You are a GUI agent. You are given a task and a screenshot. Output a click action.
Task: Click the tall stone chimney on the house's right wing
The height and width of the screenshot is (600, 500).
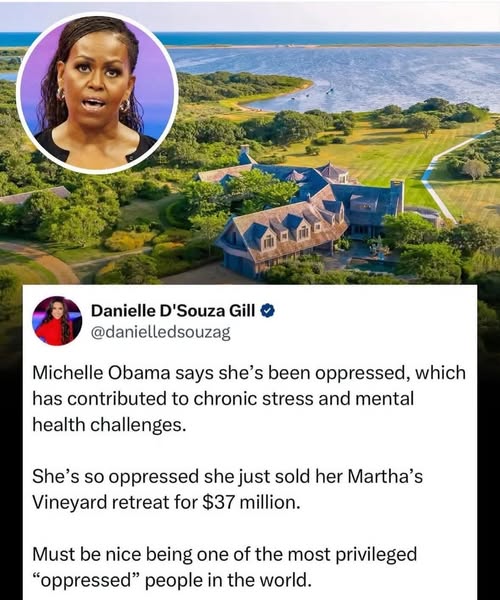(396, 197)
